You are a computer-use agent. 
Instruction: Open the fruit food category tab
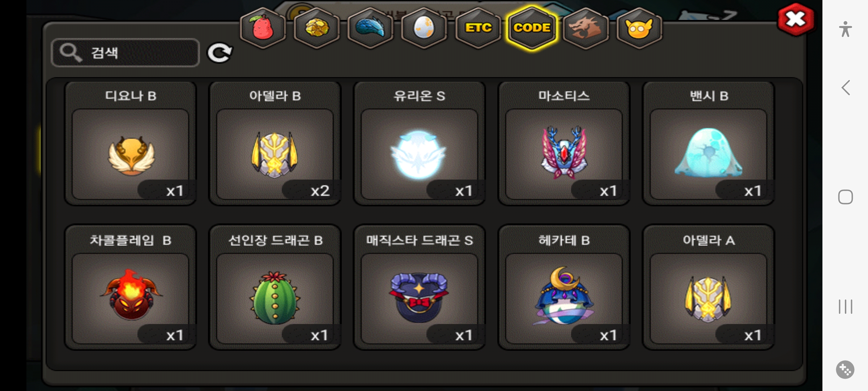(x=263, y=28)
